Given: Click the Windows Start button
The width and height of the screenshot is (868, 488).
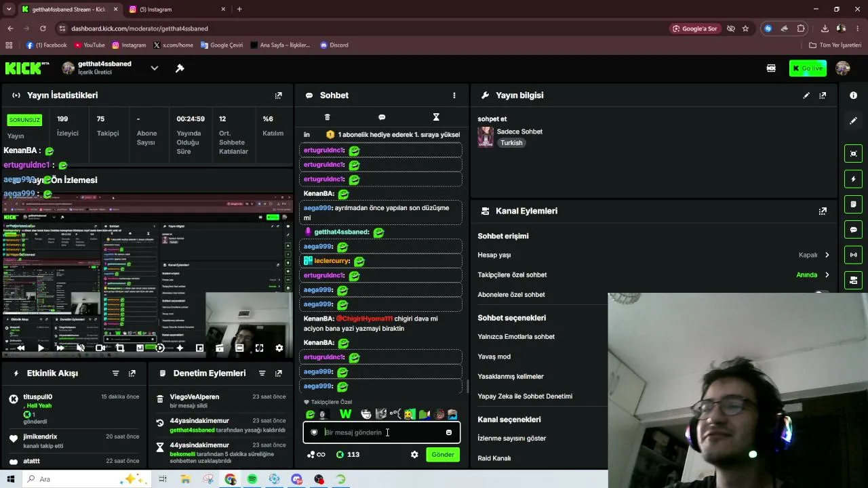Looking at the screenshot, I should (10, 479).
